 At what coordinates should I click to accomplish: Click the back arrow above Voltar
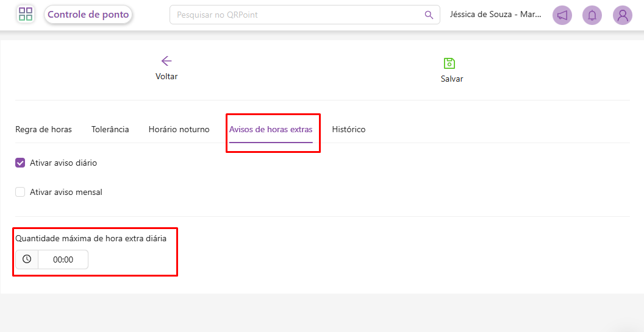(166, 61)
